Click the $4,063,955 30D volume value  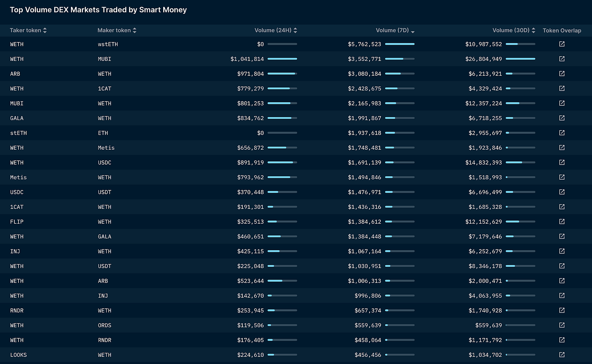pyautogui.click(x=485, y=296)
